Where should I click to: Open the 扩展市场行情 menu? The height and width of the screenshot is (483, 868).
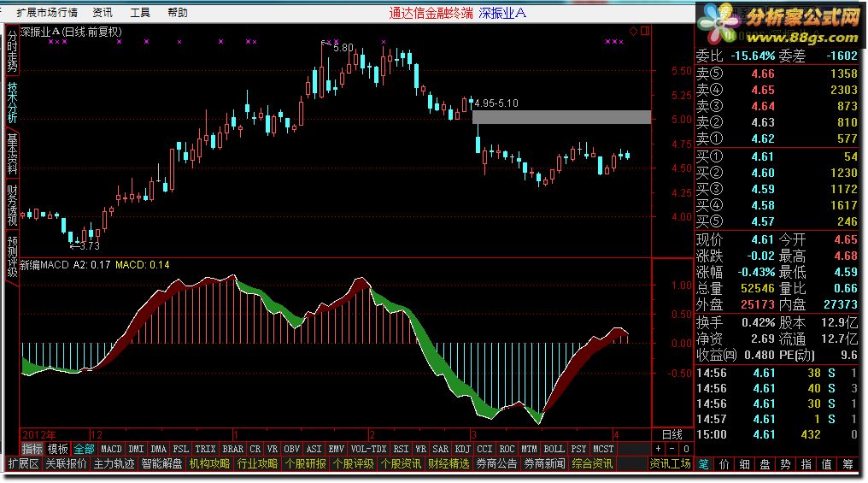(47, 12)
